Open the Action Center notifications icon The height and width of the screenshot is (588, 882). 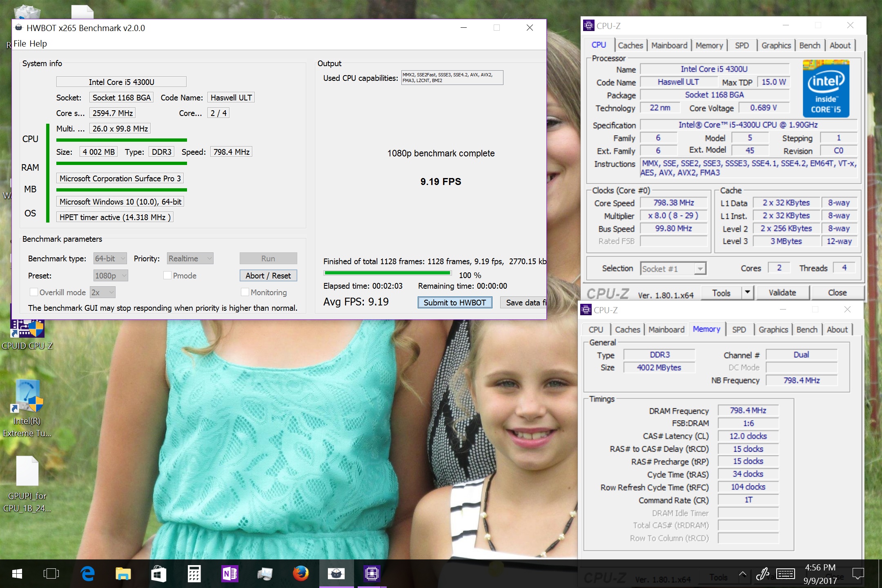click(859, 575)
